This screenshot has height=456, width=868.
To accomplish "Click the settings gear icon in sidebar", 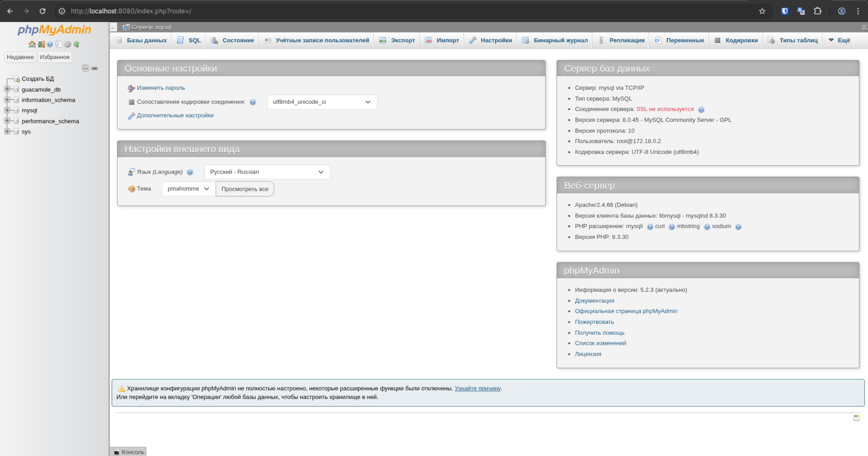I will point(67,44).
